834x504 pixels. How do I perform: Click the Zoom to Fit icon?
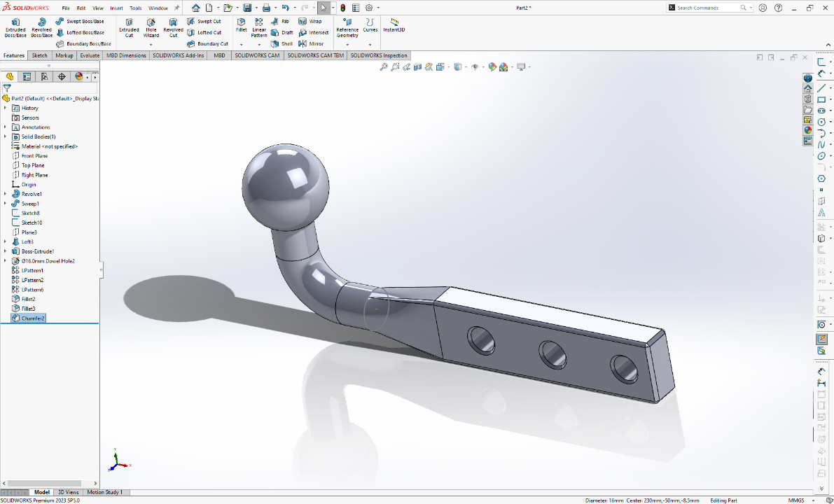[x=384, y=67]
